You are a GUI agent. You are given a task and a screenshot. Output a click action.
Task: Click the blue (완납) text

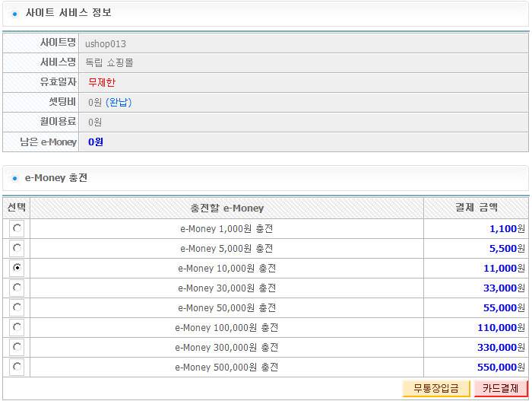[119, 102]
